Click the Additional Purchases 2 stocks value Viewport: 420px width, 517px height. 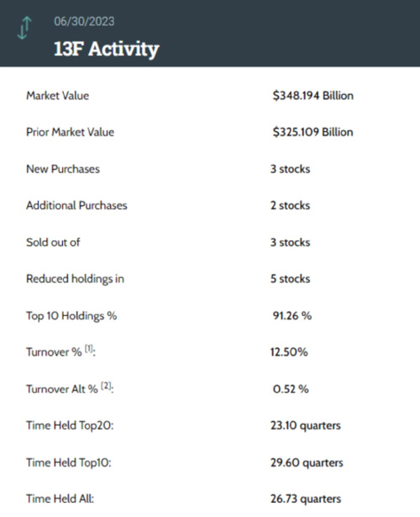tap(290, 205)
